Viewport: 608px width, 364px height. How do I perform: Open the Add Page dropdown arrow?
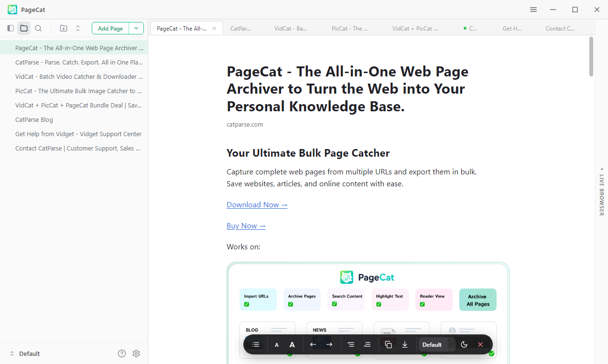pyautogui.click(x=136, y=28)
